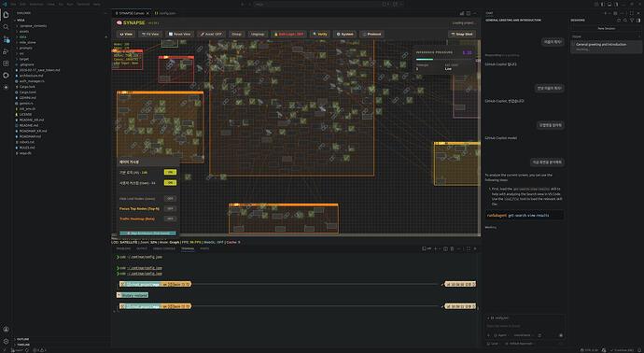Image resolution: width=644 pixels, height=353 pixels.
Task: Open Source Control view in activity bar
Action: (6, 39)
